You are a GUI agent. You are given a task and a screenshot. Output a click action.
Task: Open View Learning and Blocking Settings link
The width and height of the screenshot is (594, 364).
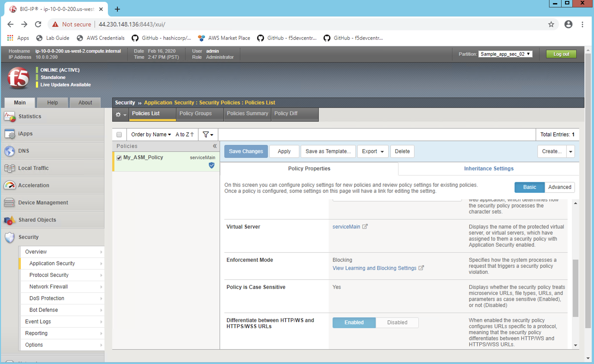click(374, 268)
